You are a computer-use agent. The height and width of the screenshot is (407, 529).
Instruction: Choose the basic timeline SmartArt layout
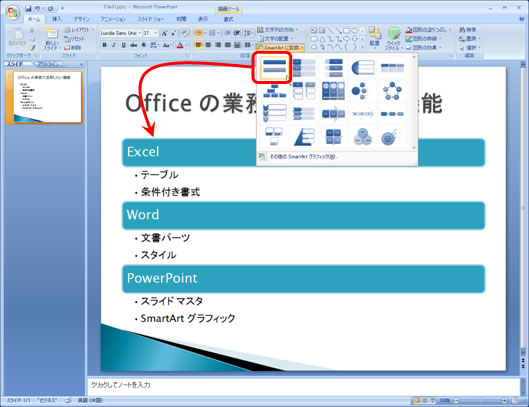(x=363, y=114)
